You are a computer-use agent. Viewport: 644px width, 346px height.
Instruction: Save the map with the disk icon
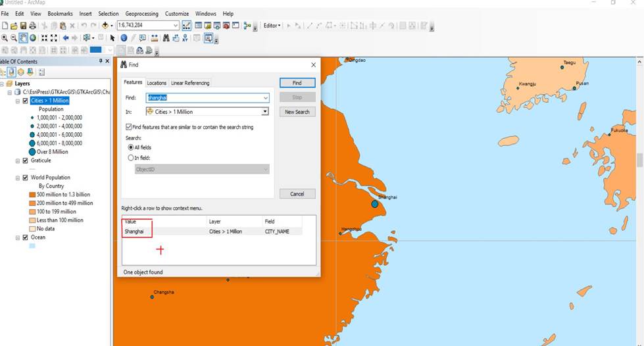[x=24, y=26]
